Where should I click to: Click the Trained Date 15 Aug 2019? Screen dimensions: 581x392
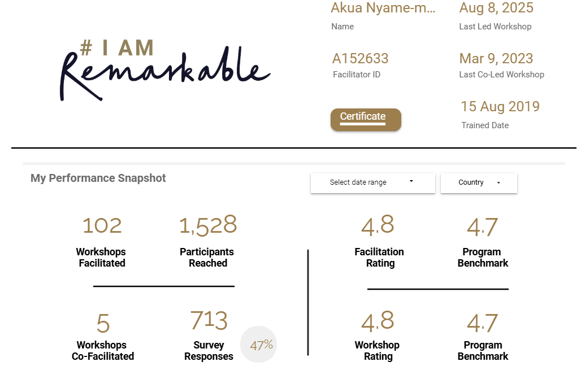500,107
